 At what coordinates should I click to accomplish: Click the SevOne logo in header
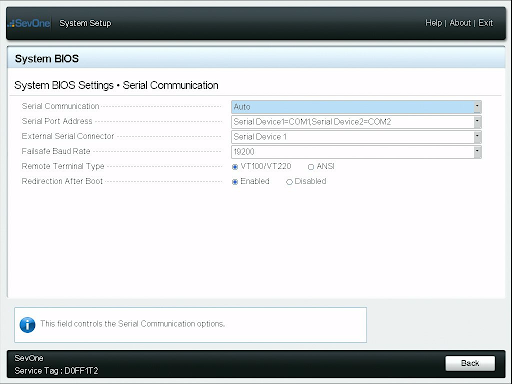(x=30, y=23)
